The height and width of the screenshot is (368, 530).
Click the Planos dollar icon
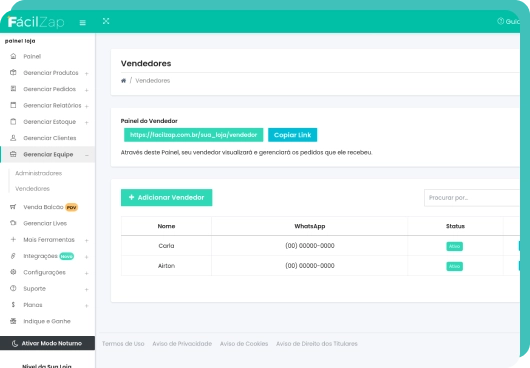[x=13, y=304]
